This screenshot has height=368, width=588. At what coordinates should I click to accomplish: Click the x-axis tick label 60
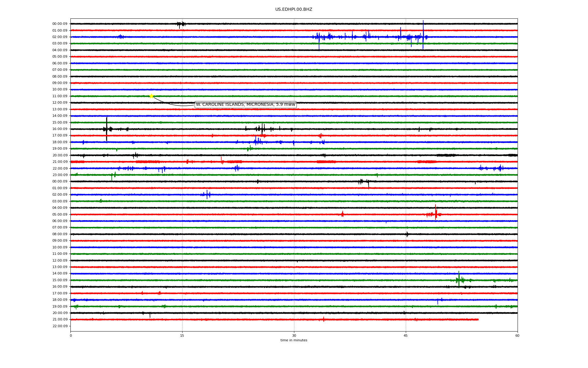click(x=517, y=335)
